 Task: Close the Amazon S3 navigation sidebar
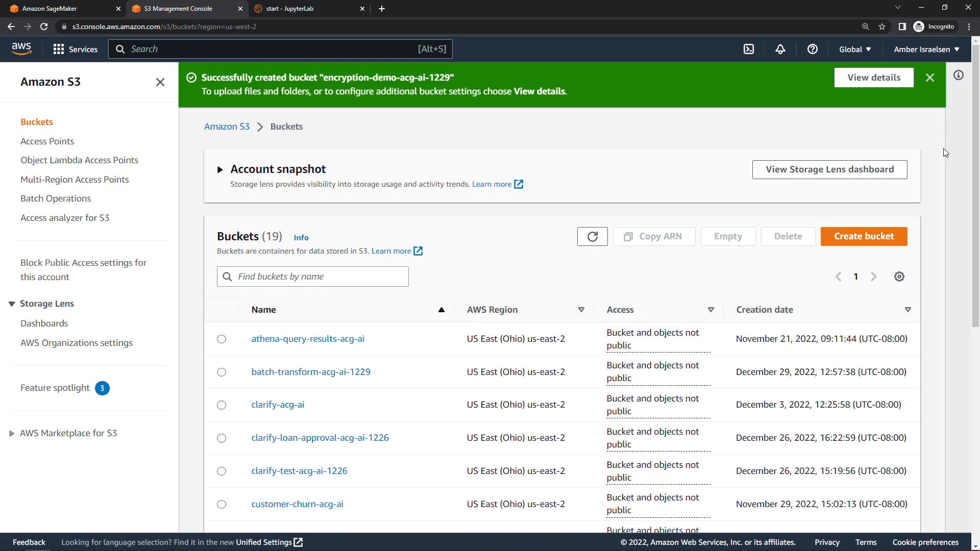160,82
